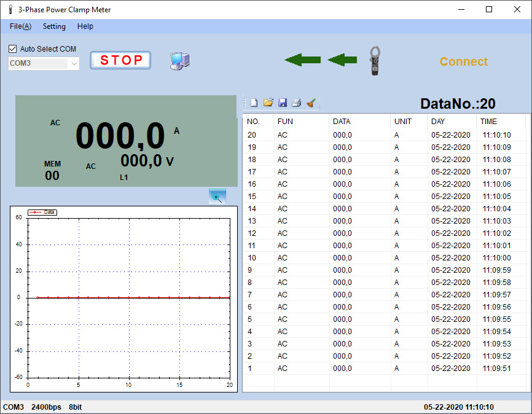Click the TIME column header
Screen dimensions: 532x414
click(488, 122)
